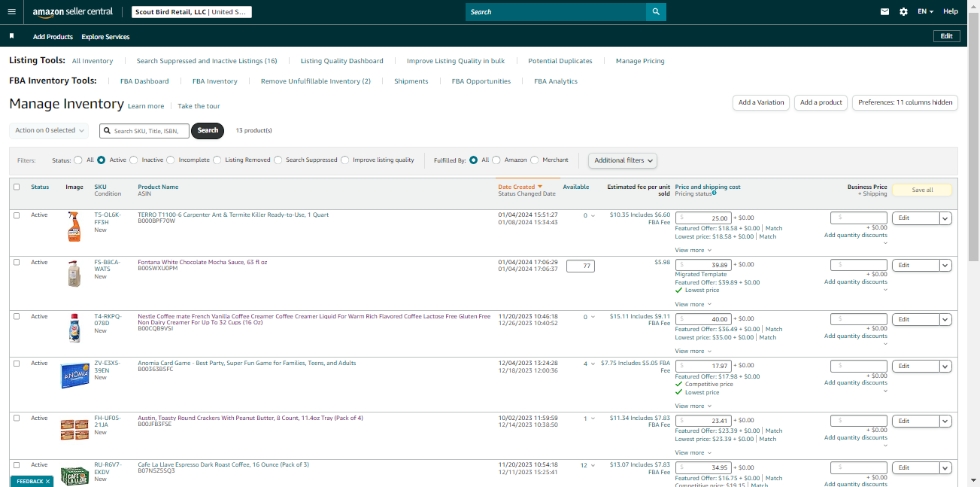Click the top global Search field
The width and height of the screenshot is (980, 487).
[x=556, y=11]
